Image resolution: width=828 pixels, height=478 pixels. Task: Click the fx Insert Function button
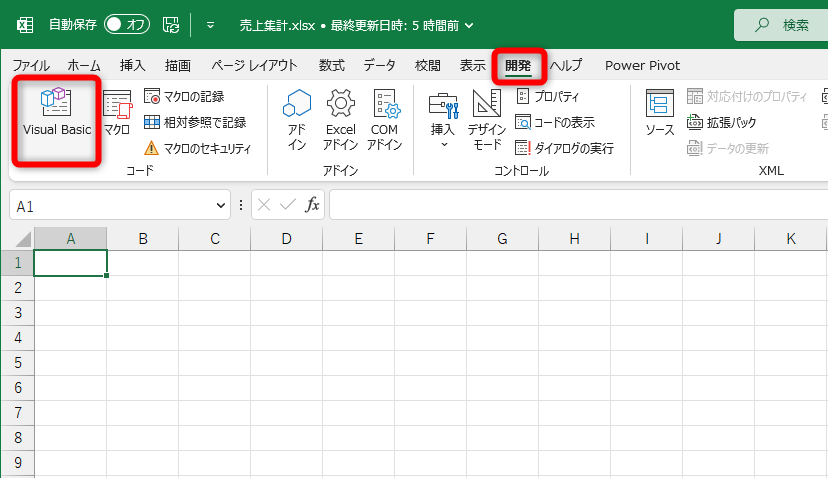312,204
